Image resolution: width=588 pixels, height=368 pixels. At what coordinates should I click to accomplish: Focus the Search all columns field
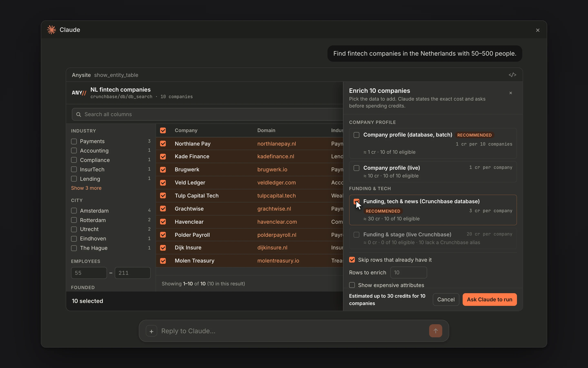pos(207,114)
